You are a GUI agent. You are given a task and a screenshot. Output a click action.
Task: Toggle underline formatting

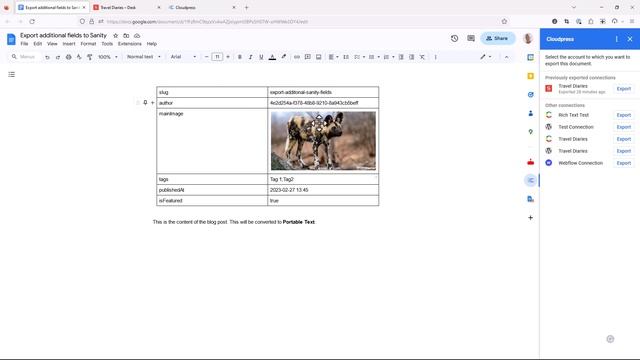point(261,57)
